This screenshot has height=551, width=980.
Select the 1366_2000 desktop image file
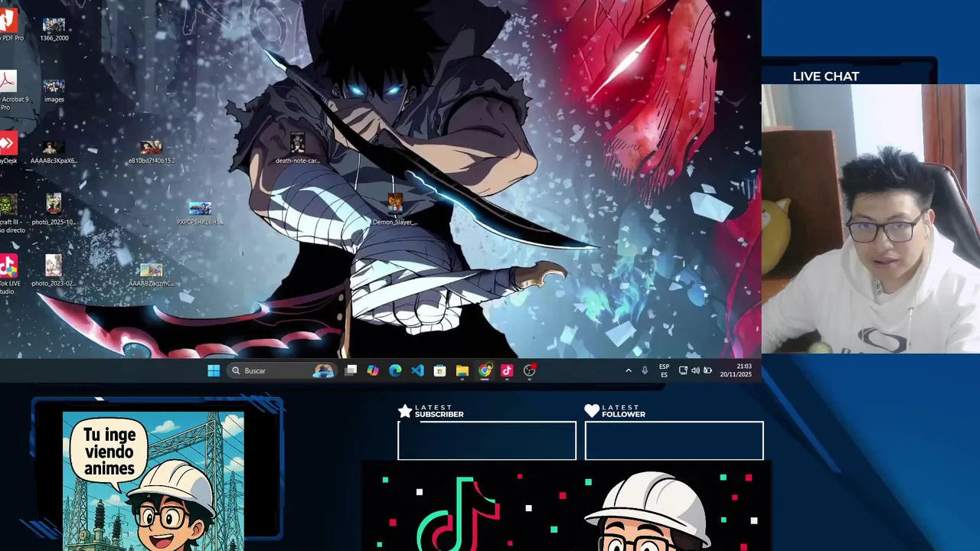[x=54, y=31]
